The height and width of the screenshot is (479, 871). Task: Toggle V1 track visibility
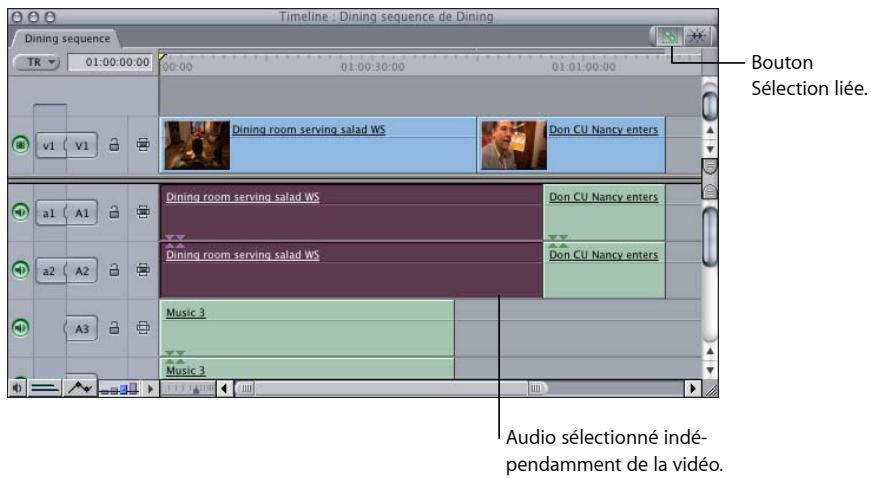pyautogui.click(x=21, y=145)
